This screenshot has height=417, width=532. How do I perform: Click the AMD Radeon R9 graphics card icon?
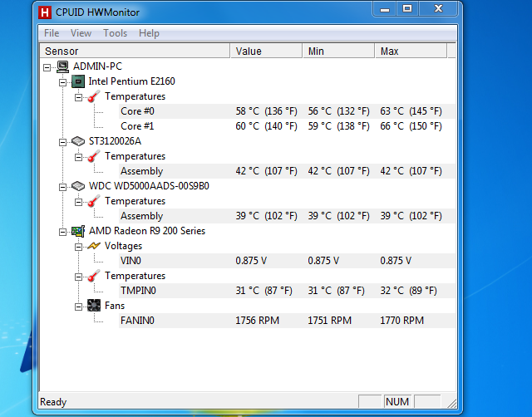[77, 231]
